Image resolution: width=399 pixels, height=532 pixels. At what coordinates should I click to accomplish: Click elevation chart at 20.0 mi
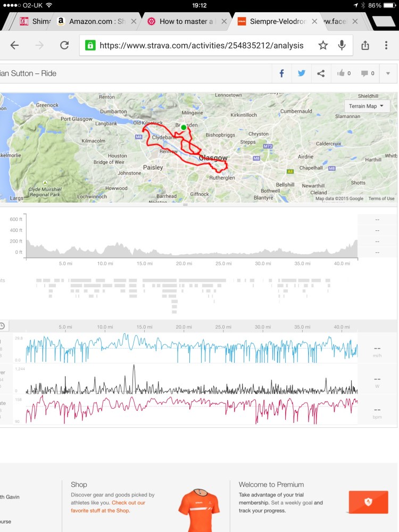pyautogui.click(x=184, y=255)
